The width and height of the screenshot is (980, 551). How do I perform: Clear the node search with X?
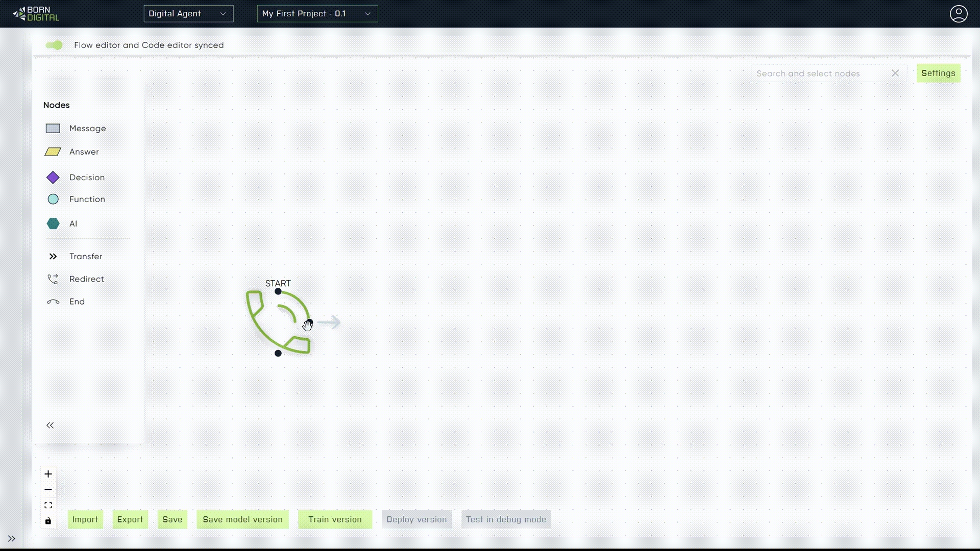(x=895, y=73)
